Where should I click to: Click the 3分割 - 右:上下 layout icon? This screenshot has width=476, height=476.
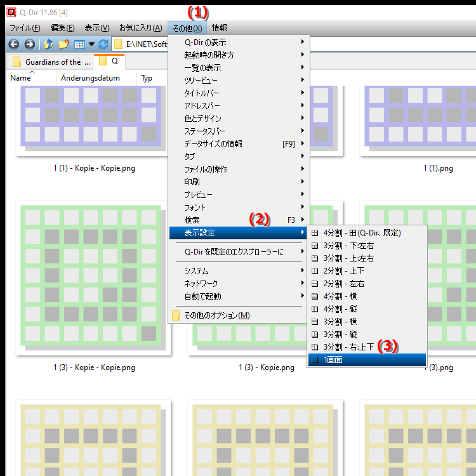click(315, 347)
